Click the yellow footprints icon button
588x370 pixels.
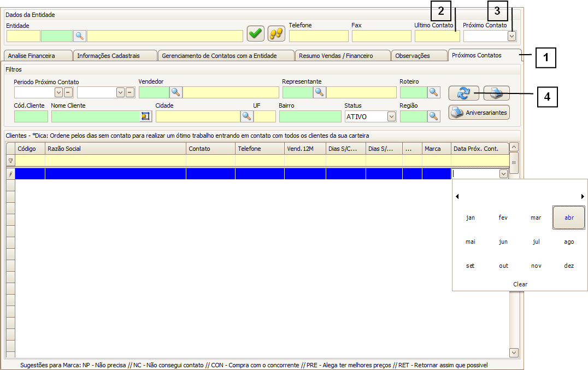277,34
